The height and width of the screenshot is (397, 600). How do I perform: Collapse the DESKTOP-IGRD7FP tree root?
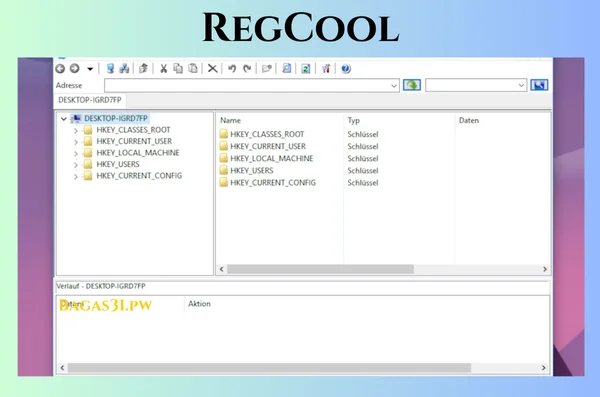(64, 119)
